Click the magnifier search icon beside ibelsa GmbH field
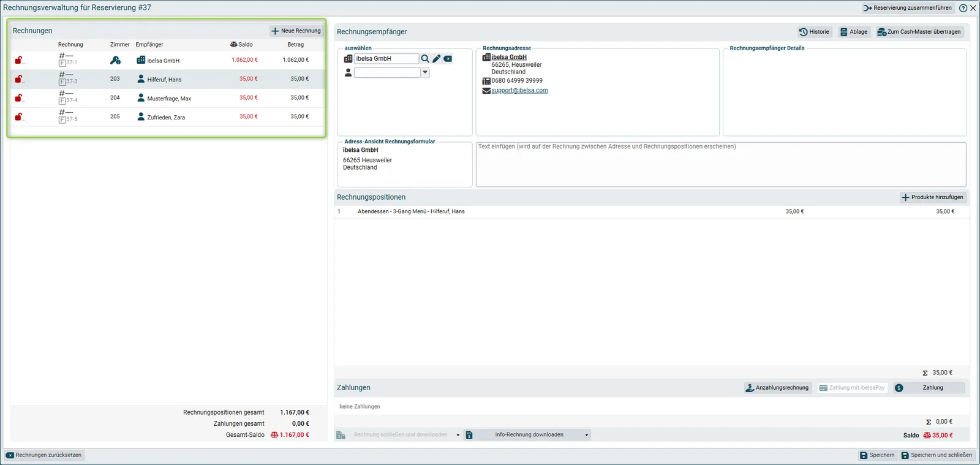The height and width of the screenshot is (465, 980). coord(425,59)
